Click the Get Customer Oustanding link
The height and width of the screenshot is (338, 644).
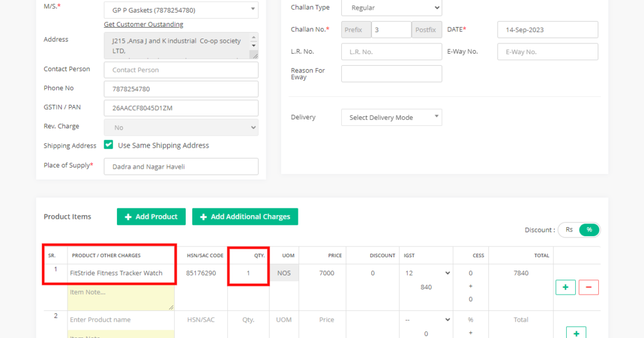pos(144,24)
